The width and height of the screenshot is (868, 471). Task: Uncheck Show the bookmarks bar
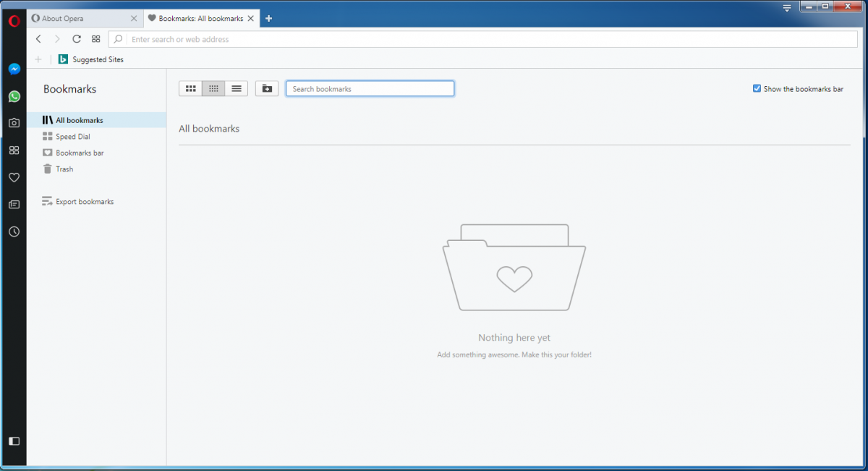click(757, 89)
